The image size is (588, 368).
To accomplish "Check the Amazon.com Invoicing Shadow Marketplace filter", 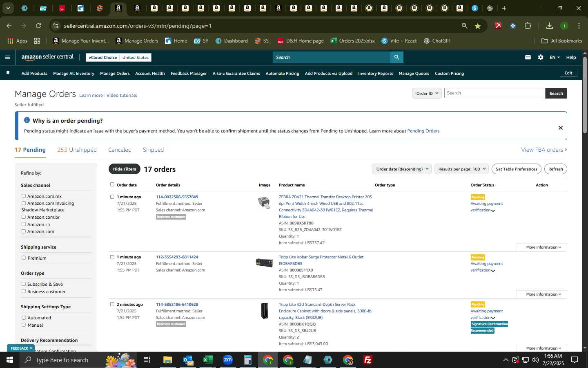I will [24, 203].
